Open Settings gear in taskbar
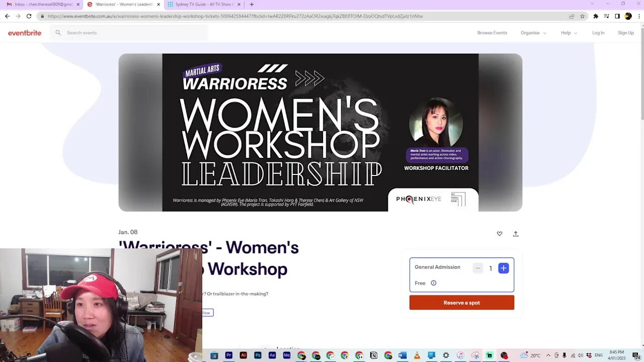 446,355
